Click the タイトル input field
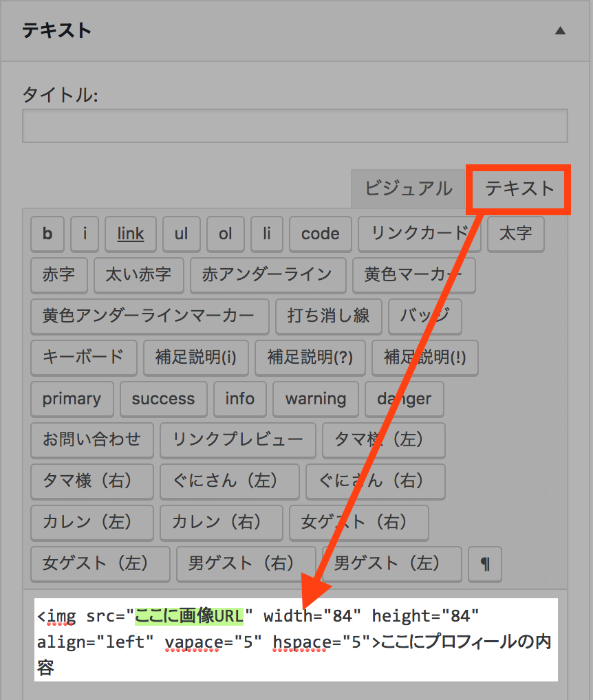Screen dimensions: 593x700 point(294,126)
